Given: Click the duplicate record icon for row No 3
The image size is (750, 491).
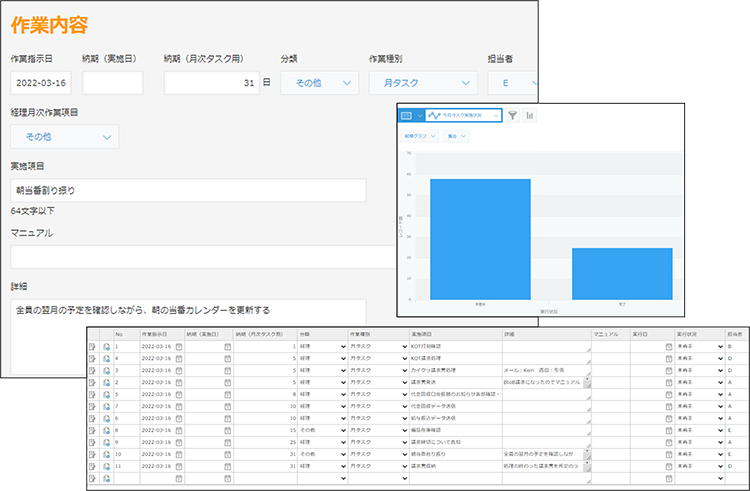Looking at the screenshot, I should coord(107,371).
